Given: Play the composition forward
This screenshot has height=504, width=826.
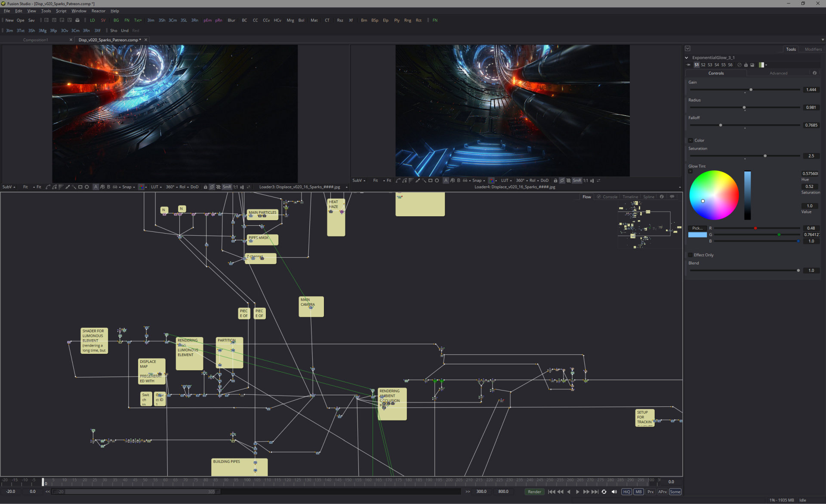Looking at the screenshot, I should coord(577,492).
